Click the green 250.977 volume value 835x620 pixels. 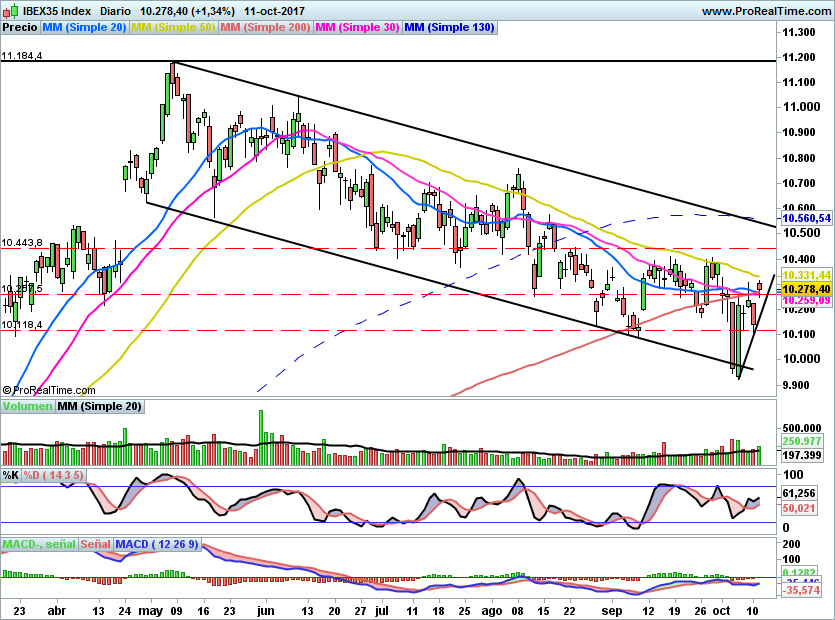(803, 441)
